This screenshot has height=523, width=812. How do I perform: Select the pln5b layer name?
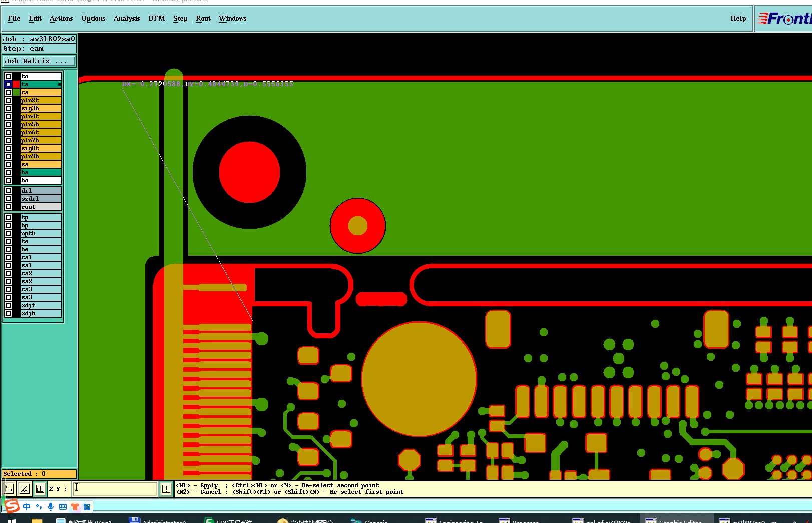pos(41,124)
